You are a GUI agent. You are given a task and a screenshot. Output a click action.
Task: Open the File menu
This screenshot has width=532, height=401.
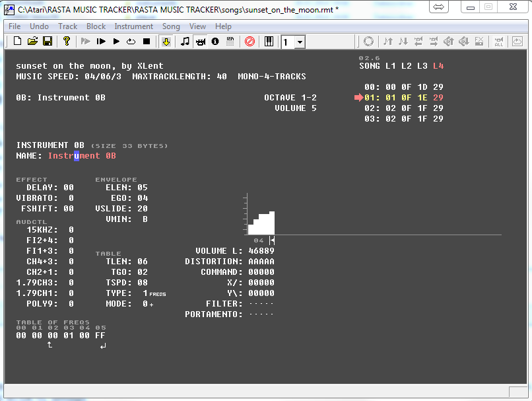point(15,26)
